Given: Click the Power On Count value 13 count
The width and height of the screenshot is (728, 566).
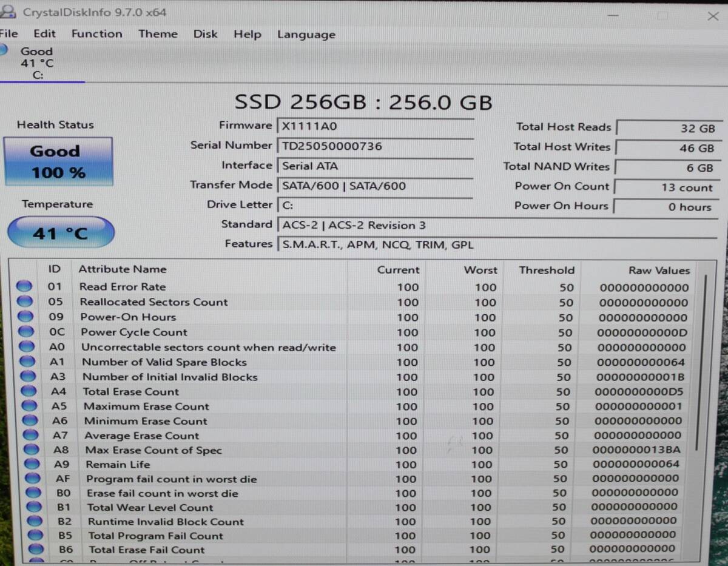Looking at the screenshot, I should [667, 187].
